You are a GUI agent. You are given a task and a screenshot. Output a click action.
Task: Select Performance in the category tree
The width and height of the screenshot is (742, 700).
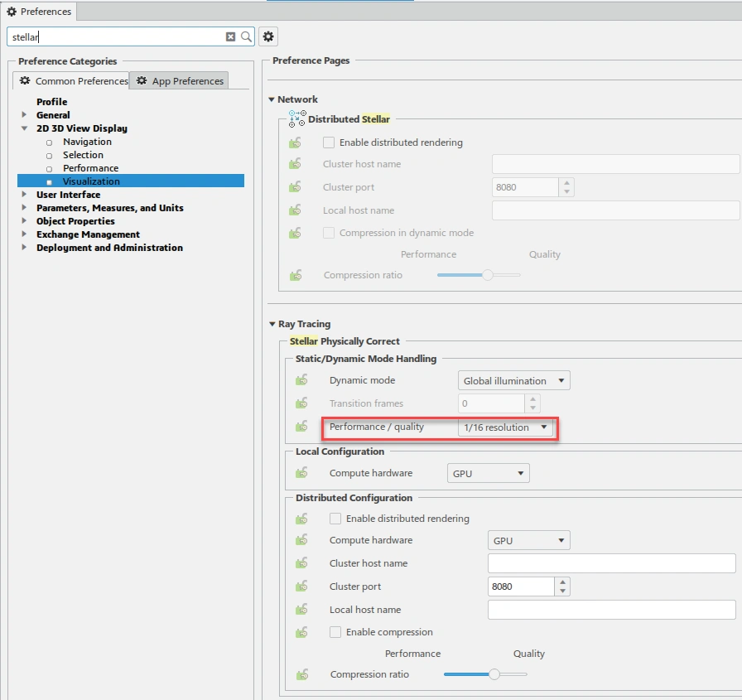click(90, 168)
